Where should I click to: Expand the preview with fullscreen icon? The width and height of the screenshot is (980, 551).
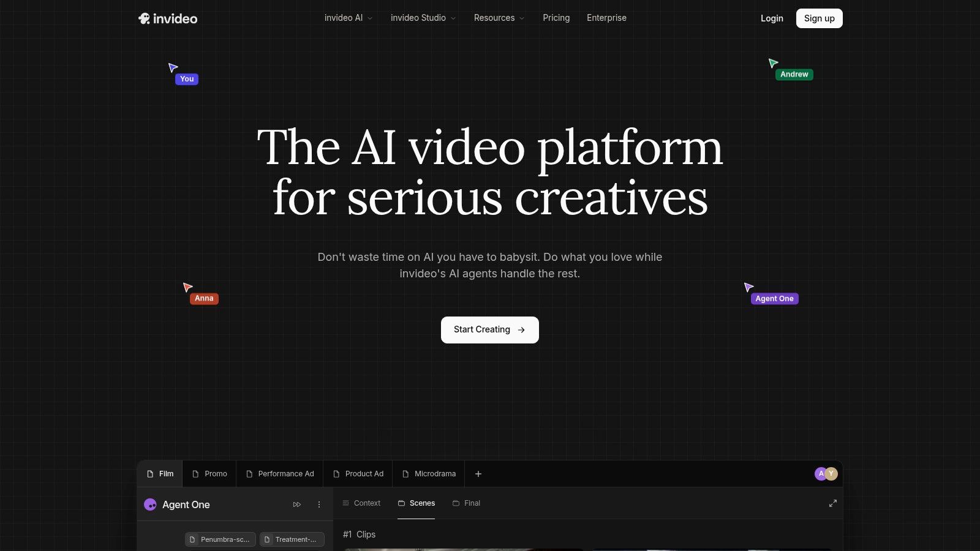pyautogui.click(x=833, y=503)
